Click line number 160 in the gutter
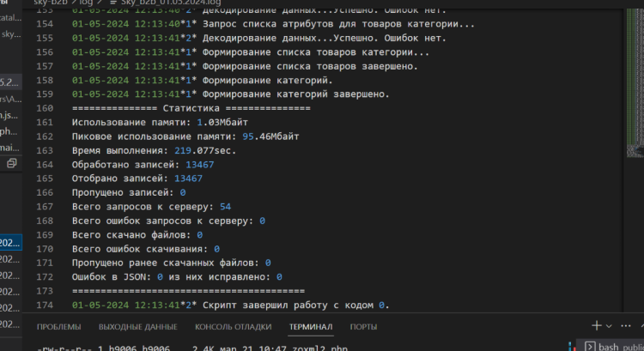The image size is (644, 351). point(46,109)
